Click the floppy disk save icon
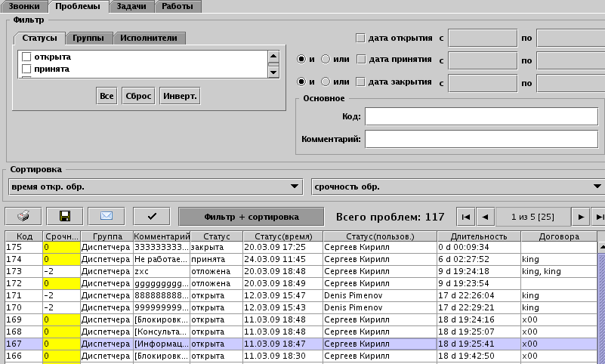The height and width of the screenshot is (364, 605). point(65,217)
